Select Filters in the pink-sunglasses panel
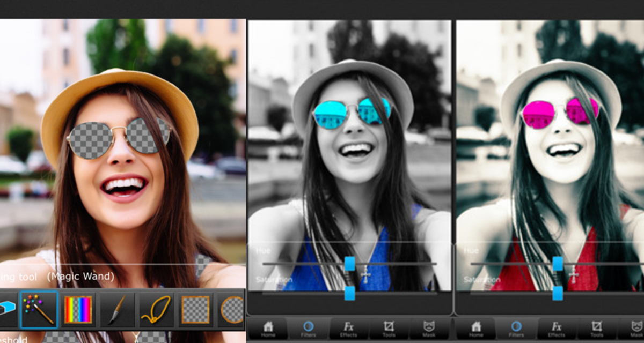 516,329
